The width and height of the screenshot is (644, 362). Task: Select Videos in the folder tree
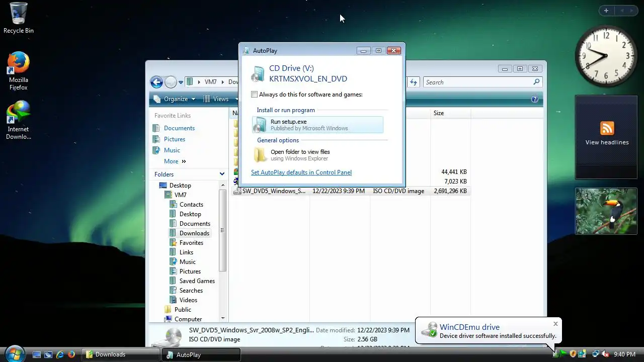point(183,300)
